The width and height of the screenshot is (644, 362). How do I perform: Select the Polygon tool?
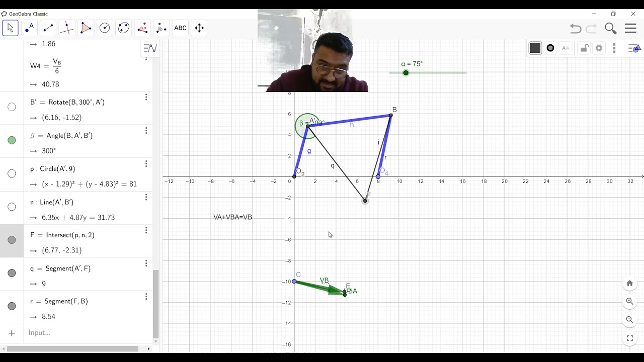(x=86, y=28)
